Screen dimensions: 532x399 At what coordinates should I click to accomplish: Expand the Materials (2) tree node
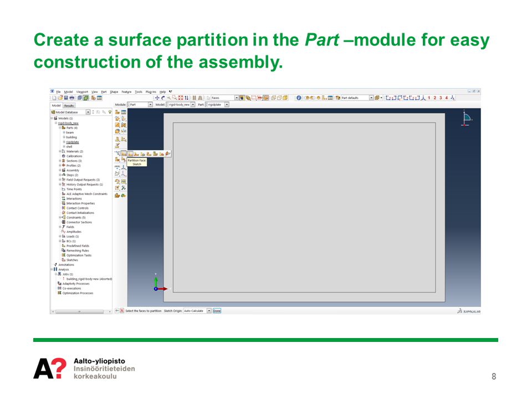coord(60,151)
